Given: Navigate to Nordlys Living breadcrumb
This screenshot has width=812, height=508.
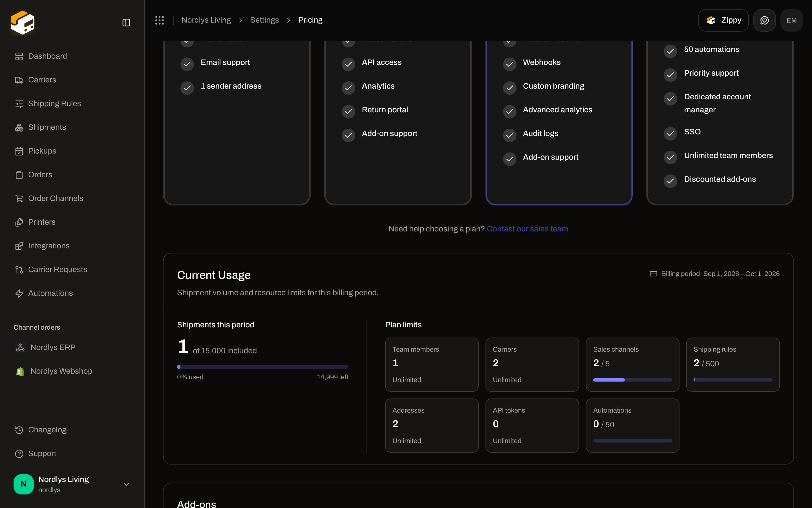Looking at the screenshot, I should tap(206, 20).
